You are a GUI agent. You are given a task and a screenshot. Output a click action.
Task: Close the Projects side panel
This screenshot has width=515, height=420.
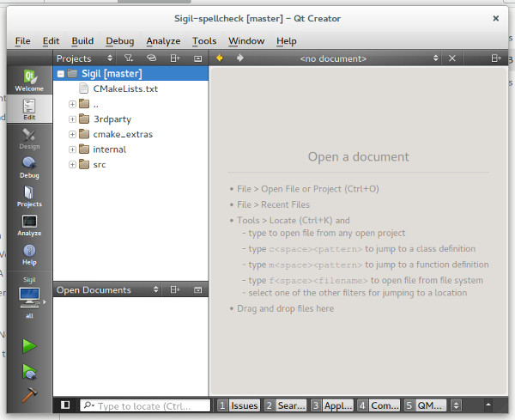(x=197, y=58)
